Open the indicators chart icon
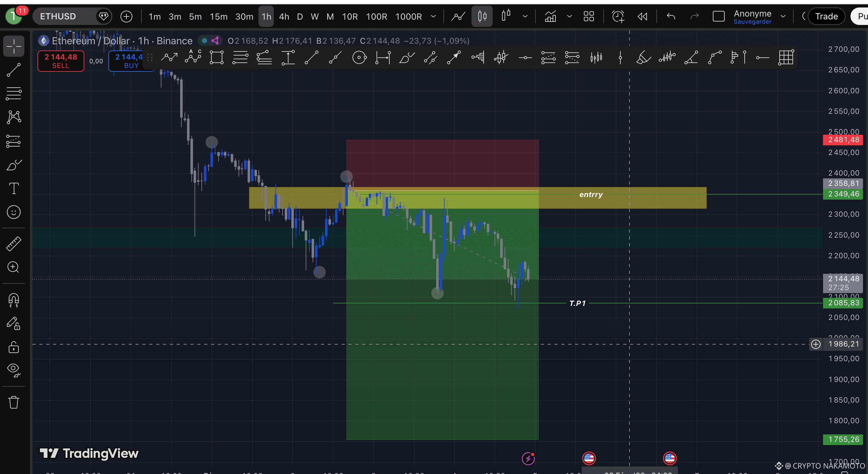The width and height of the screenshot is (868, 474). click(x=550, y=16)
